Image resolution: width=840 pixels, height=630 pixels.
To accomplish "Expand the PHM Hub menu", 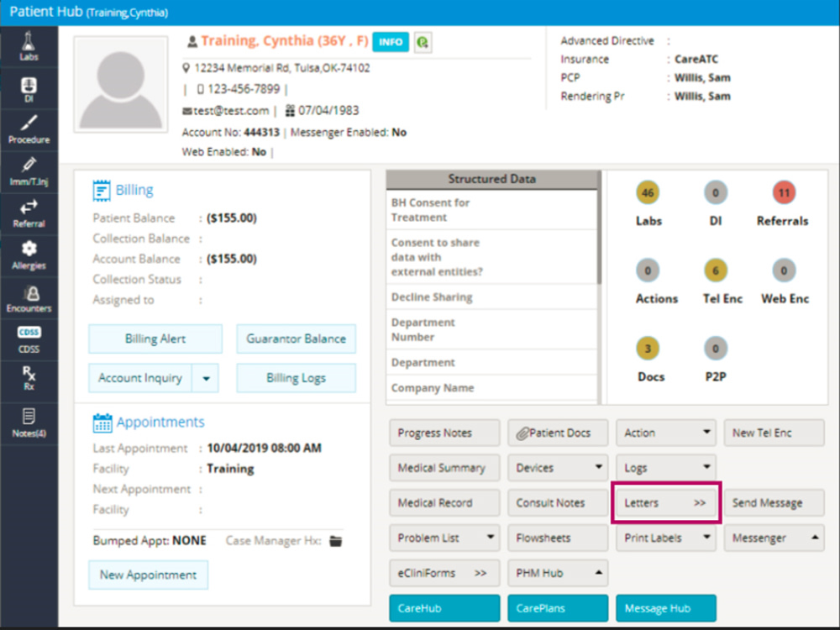I will [558, 573].
